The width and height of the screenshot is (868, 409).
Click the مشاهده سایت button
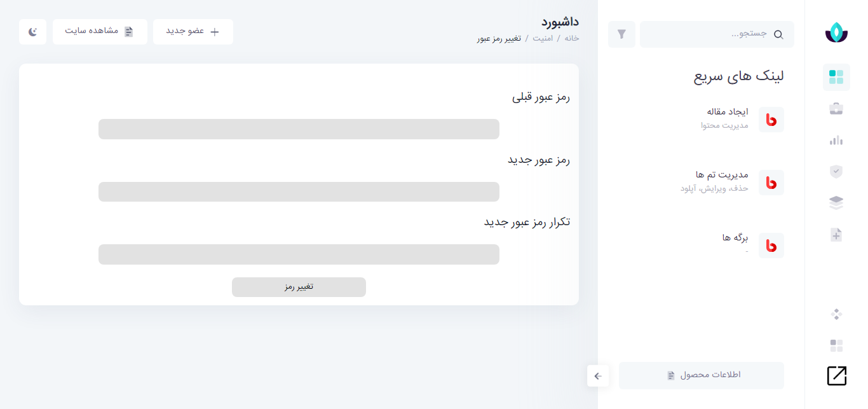100,32
